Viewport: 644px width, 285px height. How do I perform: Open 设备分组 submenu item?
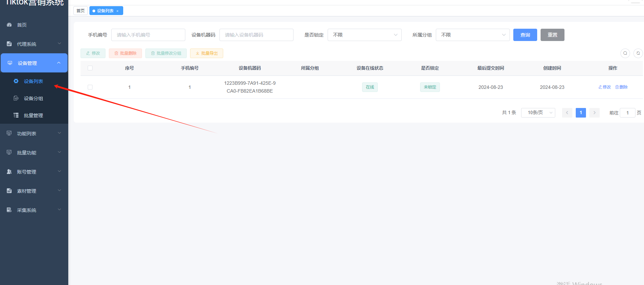pyautogui.click(x=34, y=98)
